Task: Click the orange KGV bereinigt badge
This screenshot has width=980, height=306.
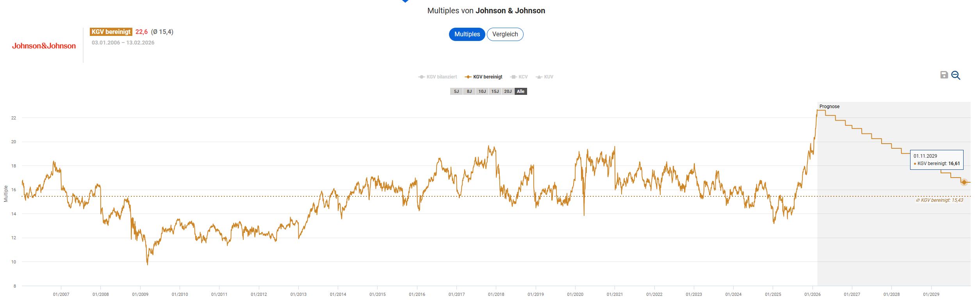Action: (x=111, y=32)
